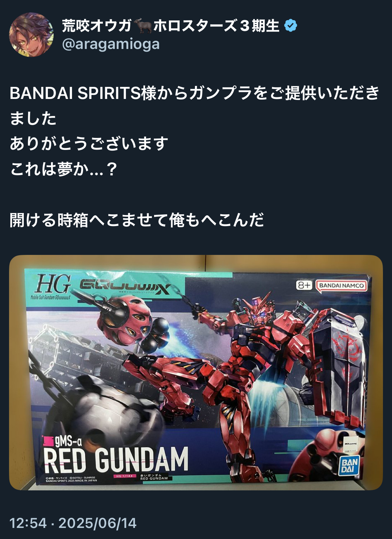This screenshot has height=539, width=392.
Task: Click the 8+ age badge
Action: tap(304, 285)
